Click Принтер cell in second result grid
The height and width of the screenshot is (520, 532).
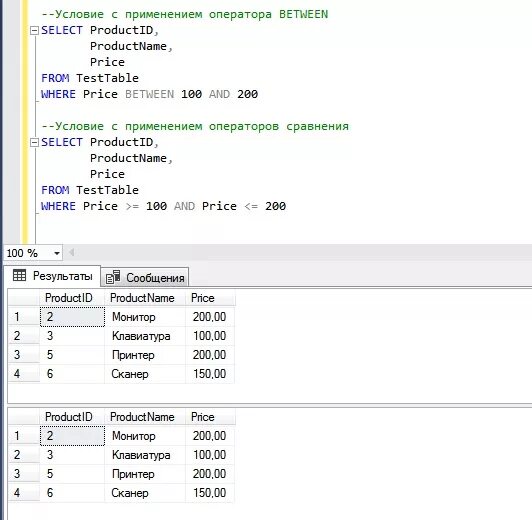(145, 474)
